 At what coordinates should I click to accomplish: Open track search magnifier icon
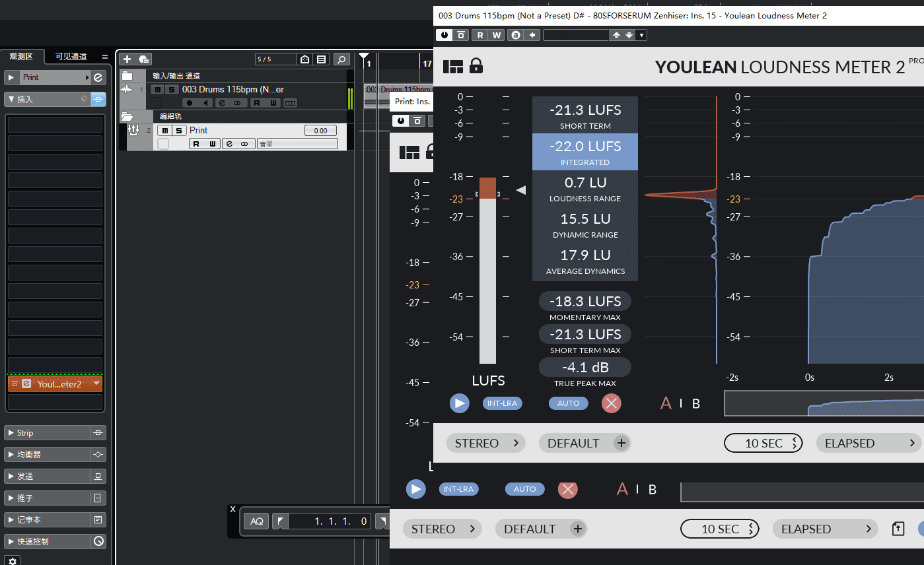pos(341,59)
